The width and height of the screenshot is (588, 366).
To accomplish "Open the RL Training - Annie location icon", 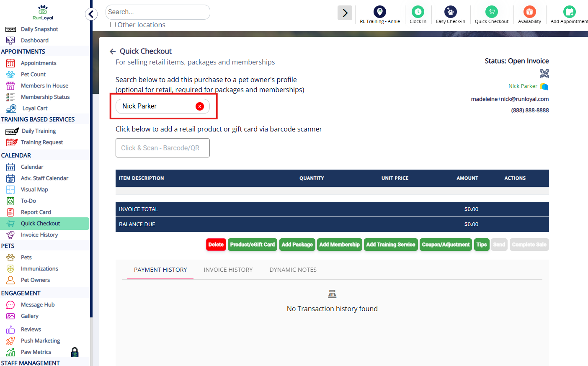I will coord(380,12).
